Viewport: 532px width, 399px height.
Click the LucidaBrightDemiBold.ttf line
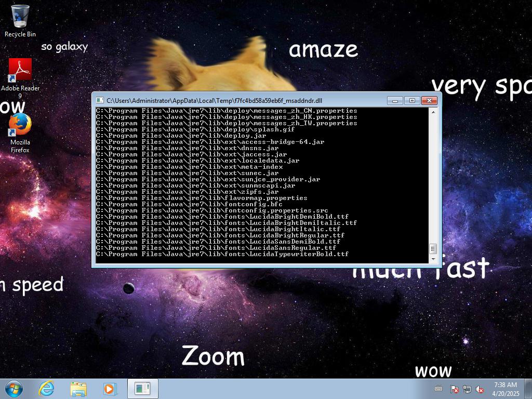[x=222, y=217]
